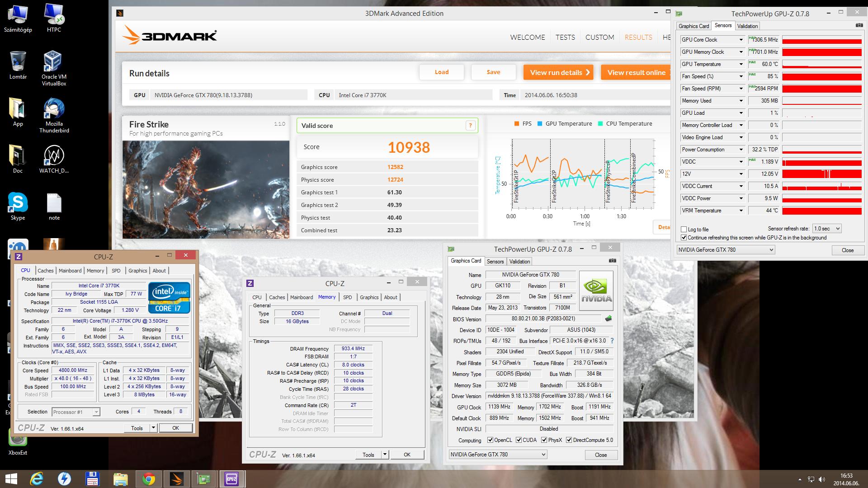Toggle the DirectCompute 5.0 checkbox
The height and width of the screenshot is (488, 868).
coord(569,440)
